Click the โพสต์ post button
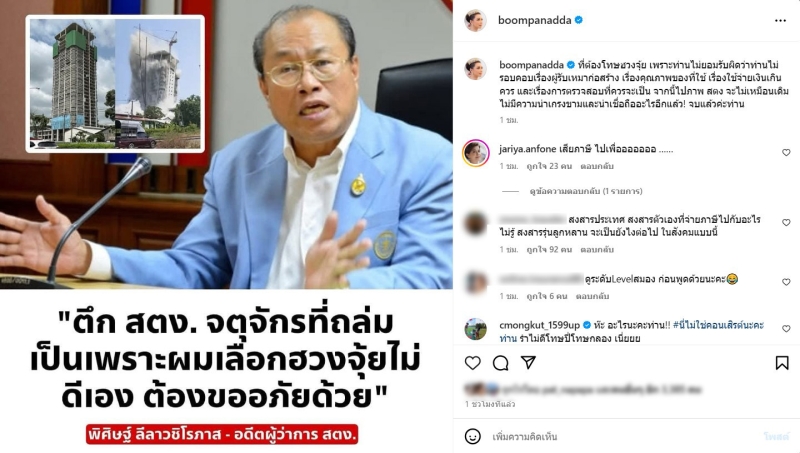800x453 pixels. coord(776,437)
